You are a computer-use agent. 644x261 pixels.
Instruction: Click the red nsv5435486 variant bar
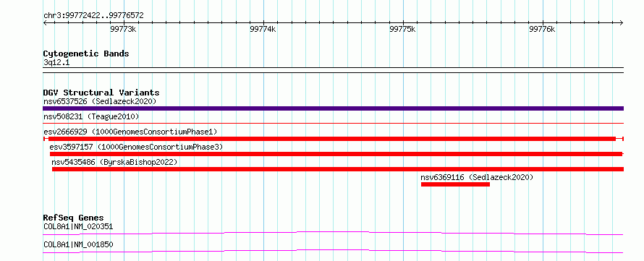(338, 169)
